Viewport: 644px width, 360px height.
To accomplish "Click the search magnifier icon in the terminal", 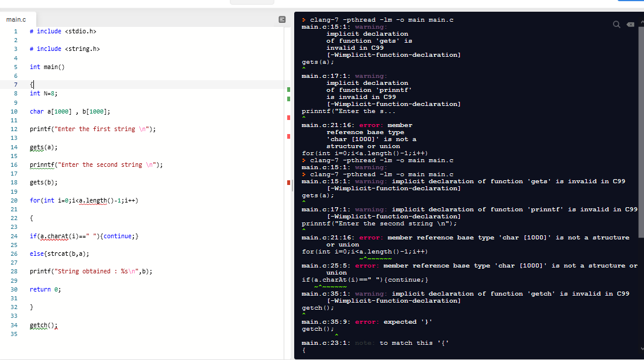I will pyautogui.click(x=616, y=24).
